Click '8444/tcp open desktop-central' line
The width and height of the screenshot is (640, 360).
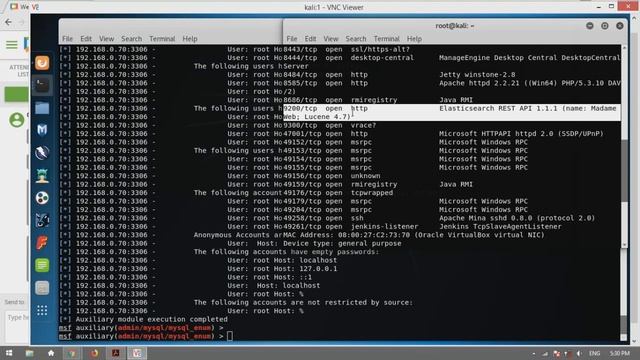452,58
